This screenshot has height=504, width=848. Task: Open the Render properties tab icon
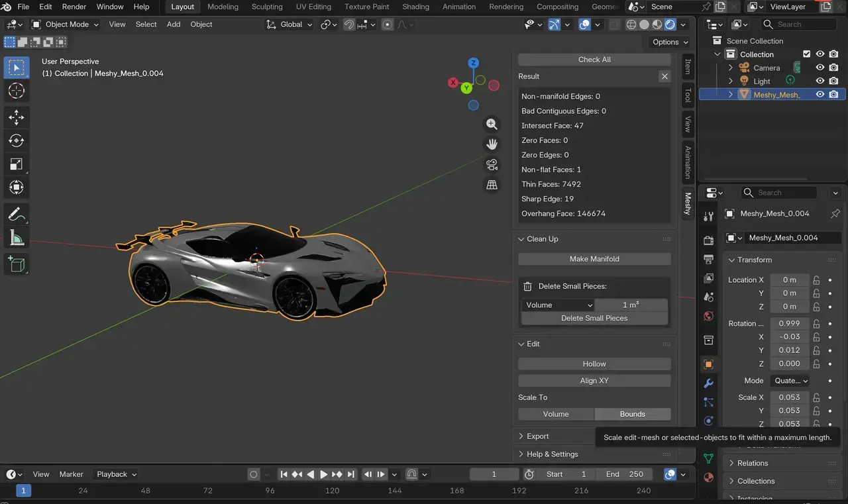coord(708,240)
